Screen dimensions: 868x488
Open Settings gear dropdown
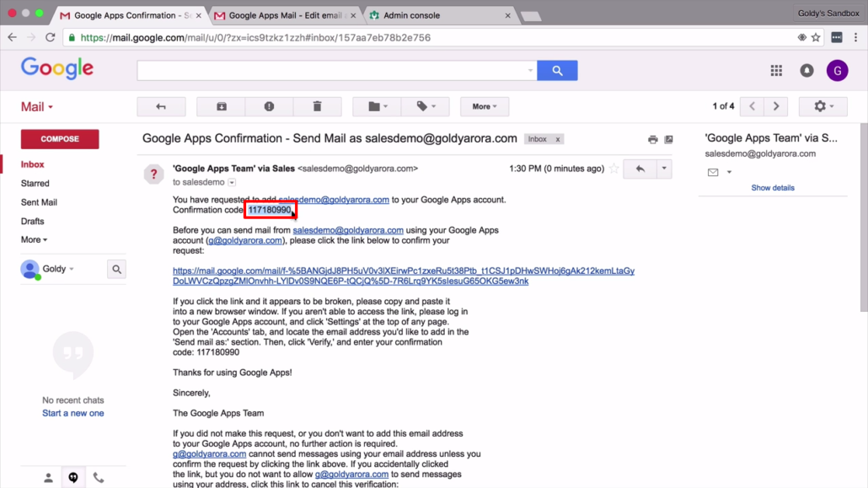point(822,106)
